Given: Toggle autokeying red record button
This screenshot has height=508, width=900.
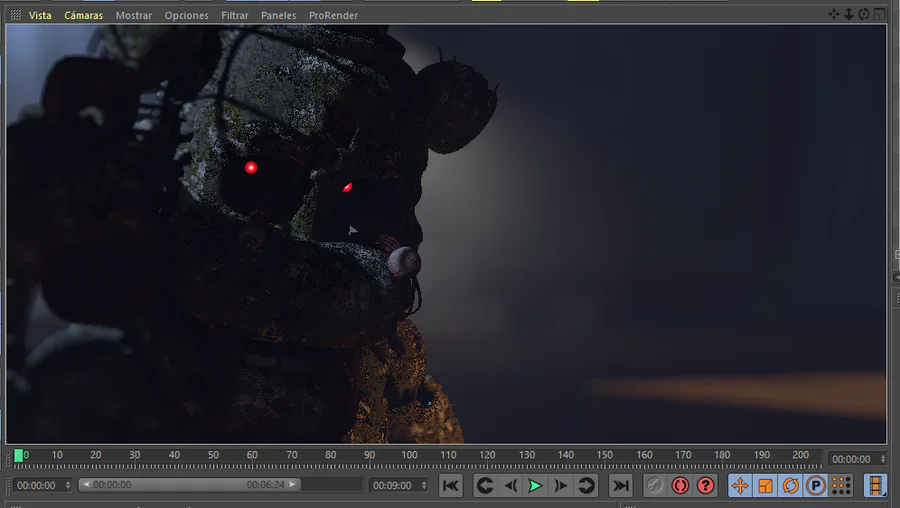Looking at the screenshot, I should [x=680, y=486].
